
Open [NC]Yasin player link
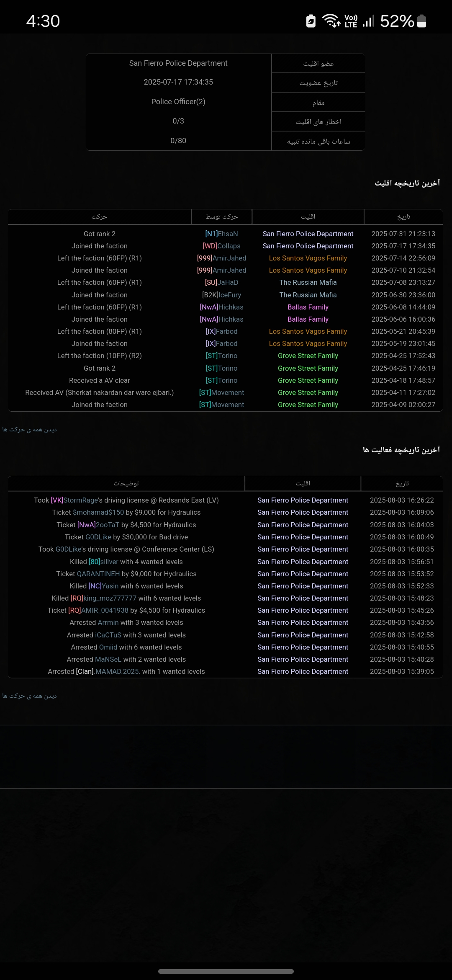click(x=103, y=586)
